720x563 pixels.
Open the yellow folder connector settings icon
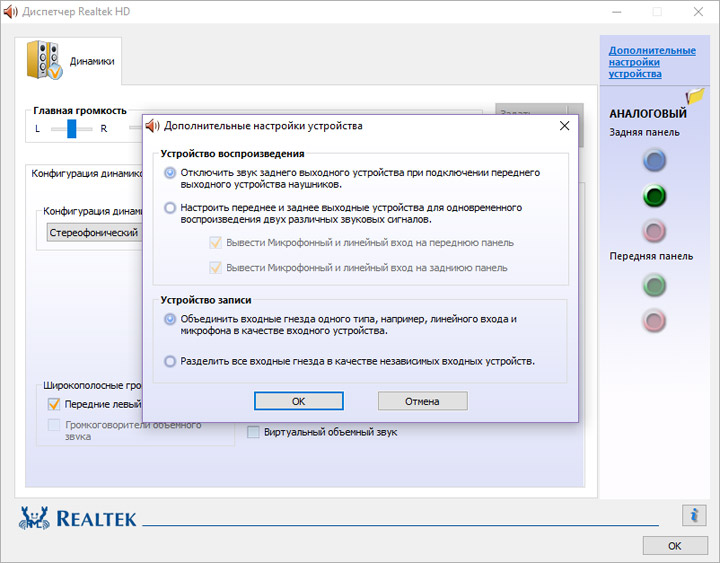[695, 96]
